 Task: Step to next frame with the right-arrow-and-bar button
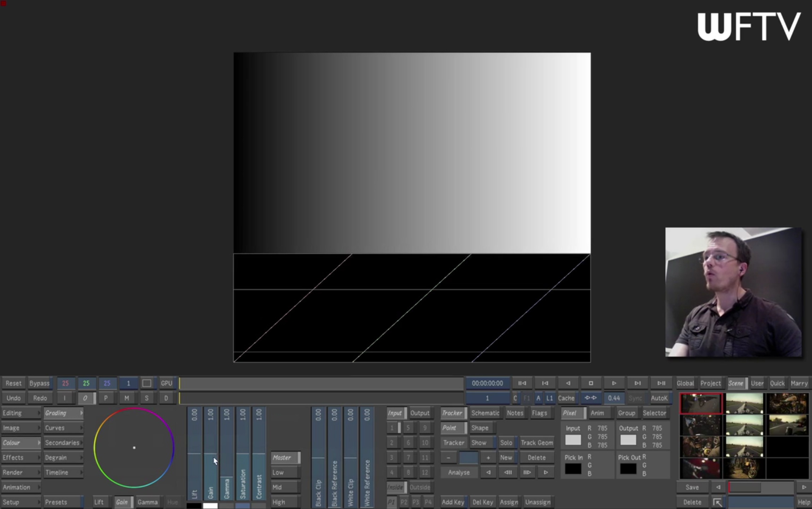tap(637, 383)
